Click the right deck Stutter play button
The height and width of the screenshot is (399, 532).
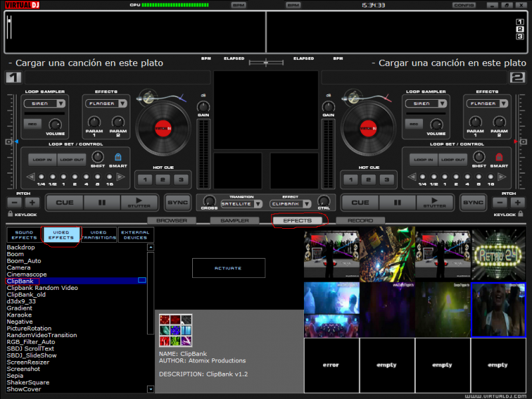tap(434, 202)
